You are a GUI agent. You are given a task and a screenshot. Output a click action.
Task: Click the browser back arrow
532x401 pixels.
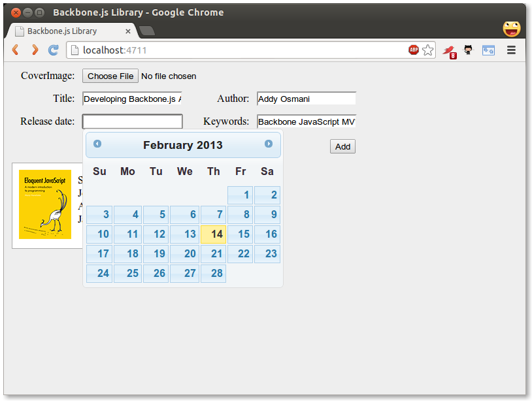pyautogui.click(x=16, y=50)
